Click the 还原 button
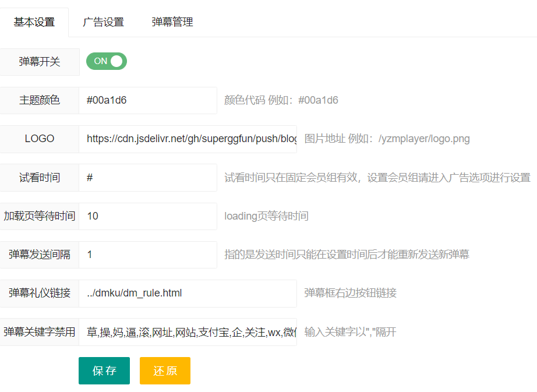The height and width of the screenshot is (392, 537). coord(165,371)
